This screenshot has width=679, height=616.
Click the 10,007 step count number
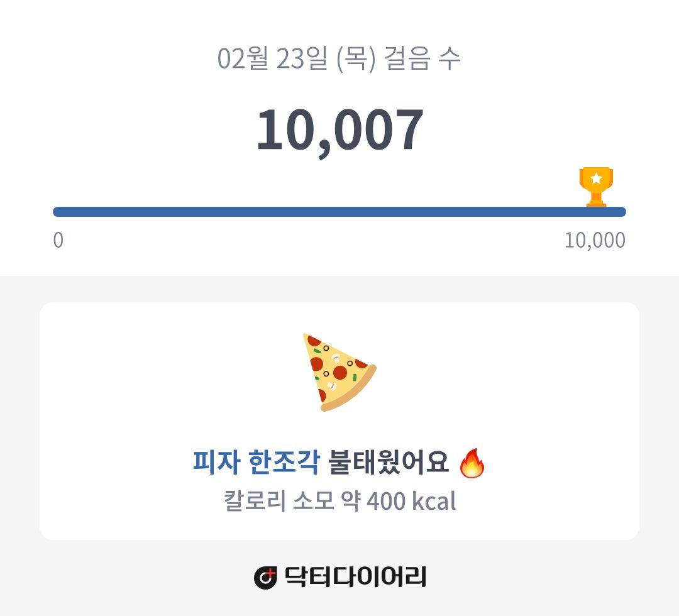339,130
